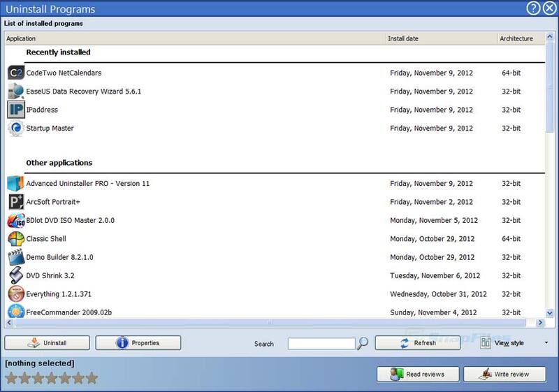The image size is (559, 392).
Task: Click the Startup Master icon
Action: click(15, 128)
